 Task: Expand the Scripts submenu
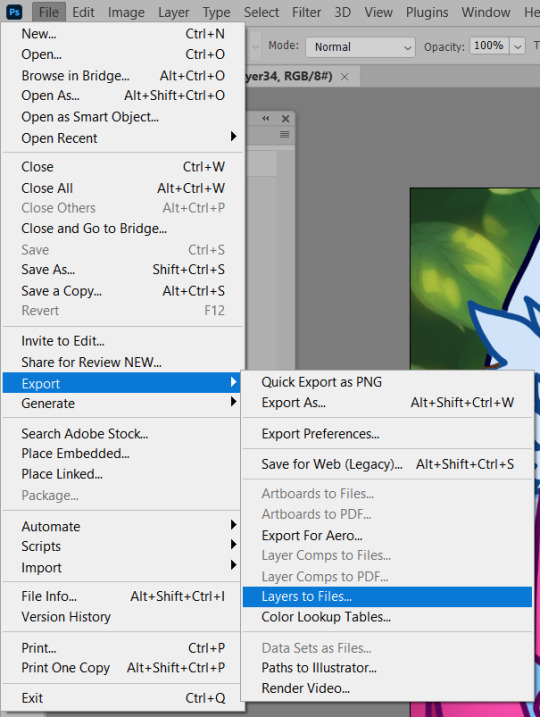[x=123, y=546]
